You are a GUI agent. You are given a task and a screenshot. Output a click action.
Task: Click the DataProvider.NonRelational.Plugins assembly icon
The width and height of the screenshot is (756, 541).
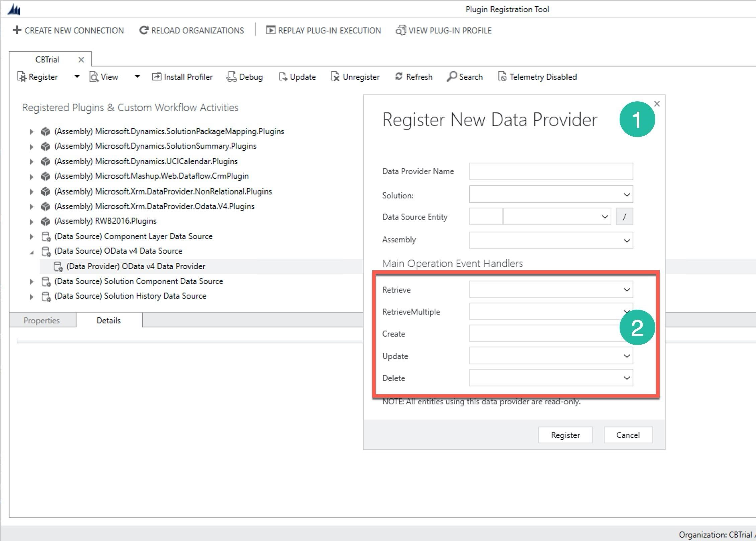[45, 191]
